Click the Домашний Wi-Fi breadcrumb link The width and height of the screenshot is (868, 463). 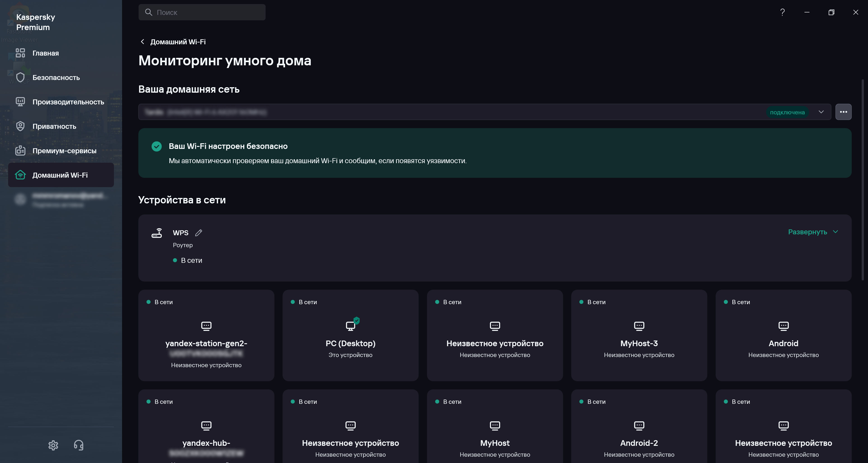[x=178, y=42]
